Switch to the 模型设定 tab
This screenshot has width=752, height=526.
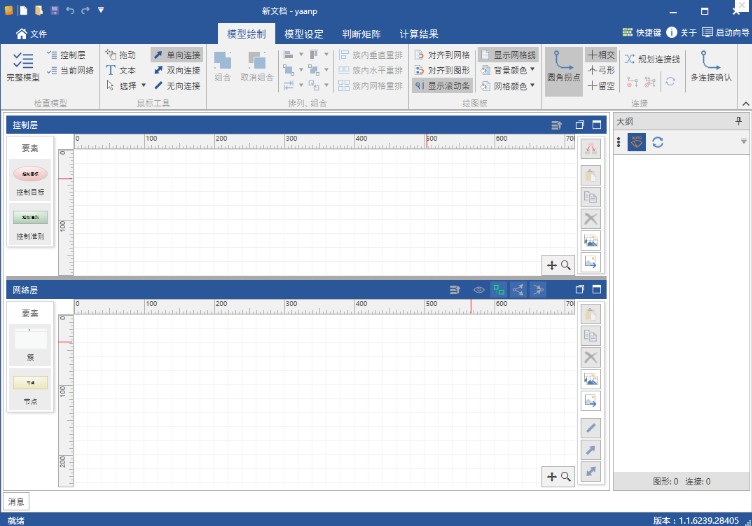pyautogui.click(x=304, y=34)
